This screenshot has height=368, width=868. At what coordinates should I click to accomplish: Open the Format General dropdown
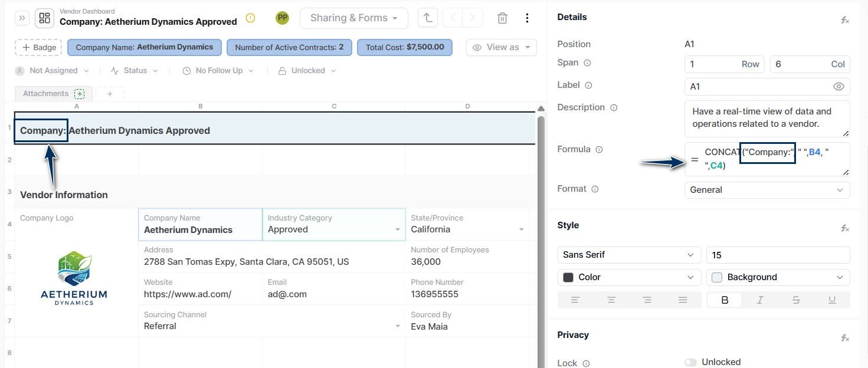767,190
